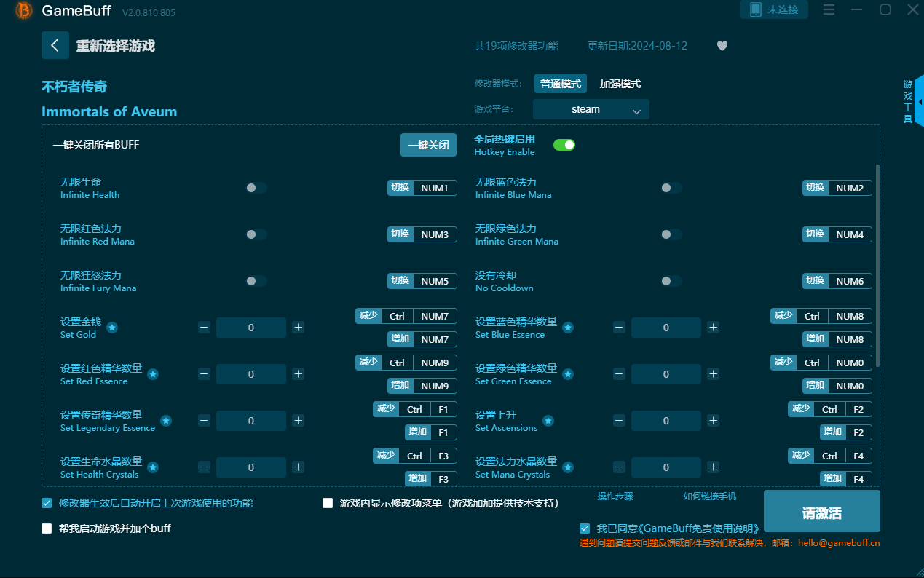Open the steam platform dropdown

(x=591, y=109)
